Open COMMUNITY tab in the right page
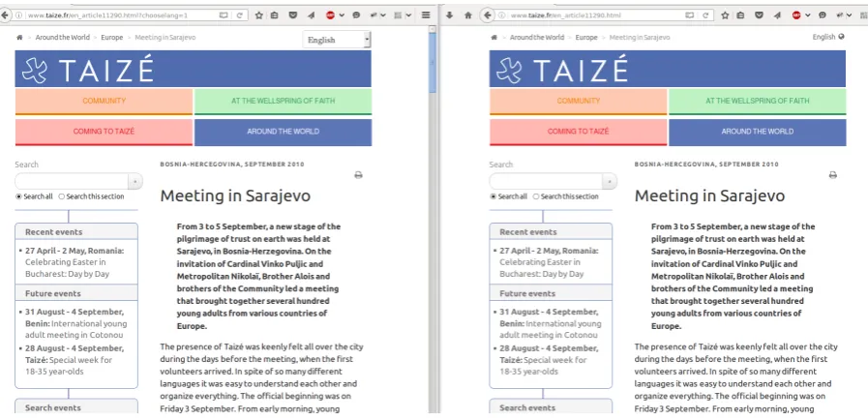868x420 pixels. pyautogui.click(x=578, y=102)
